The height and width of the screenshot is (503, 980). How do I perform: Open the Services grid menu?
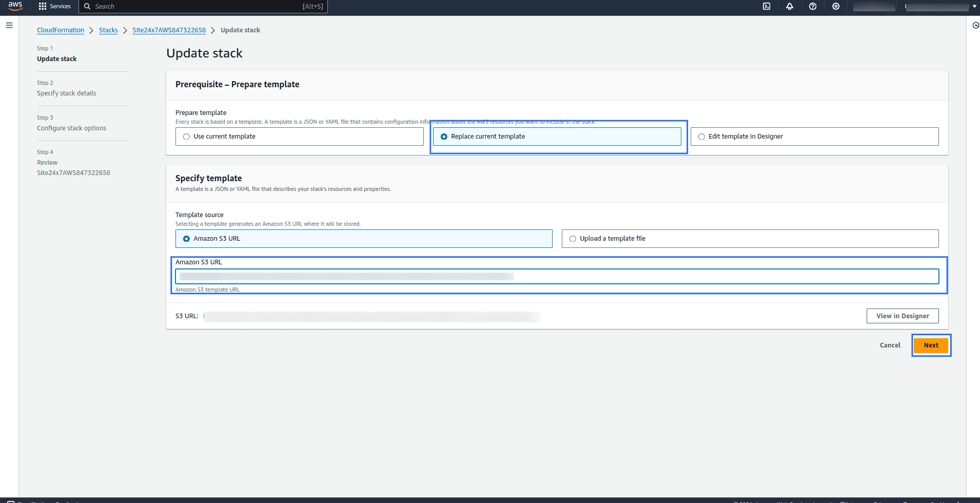click(54, 6)
